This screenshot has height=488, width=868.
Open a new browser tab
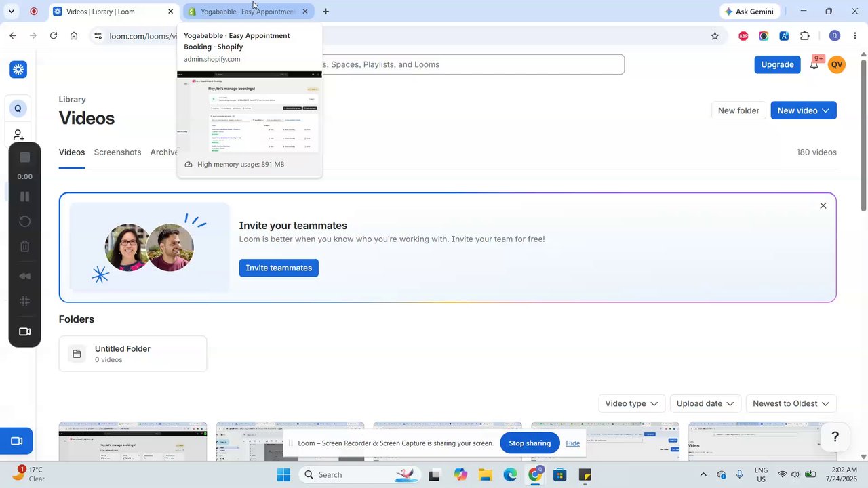click(326, 12)
